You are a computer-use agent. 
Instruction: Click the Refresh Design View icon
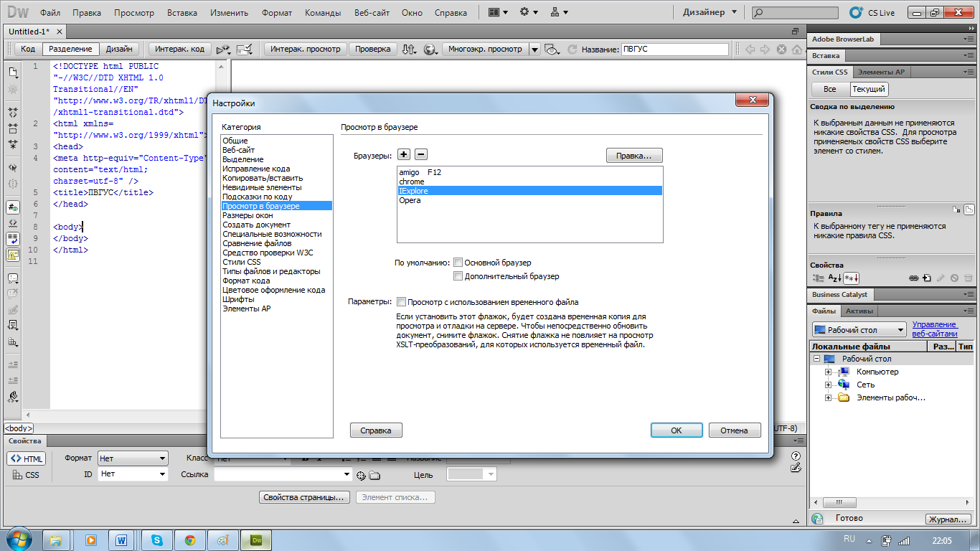[x=572, y=50]
